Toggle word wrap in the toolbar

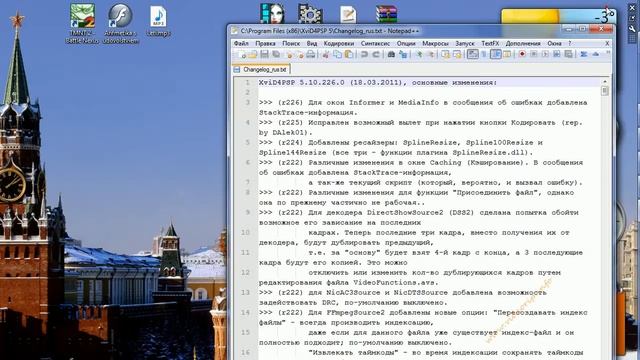(473, 54)
